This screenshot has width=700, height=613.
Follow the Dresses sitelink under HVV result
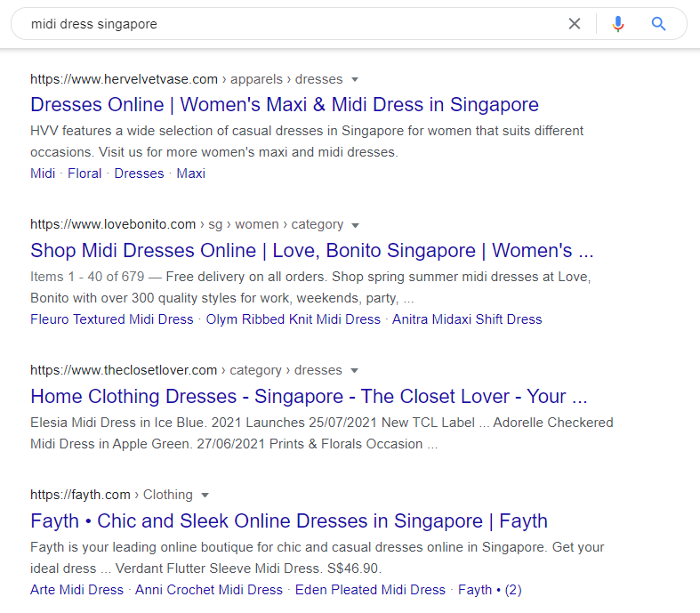click(x=139, y=173)
